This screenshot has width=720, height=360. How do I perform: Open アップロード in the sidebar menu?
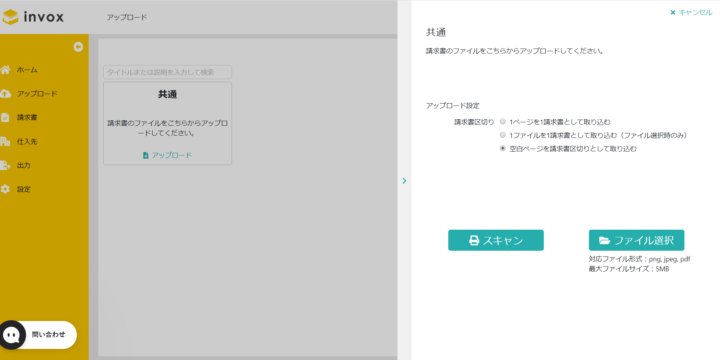click(37, 94)
